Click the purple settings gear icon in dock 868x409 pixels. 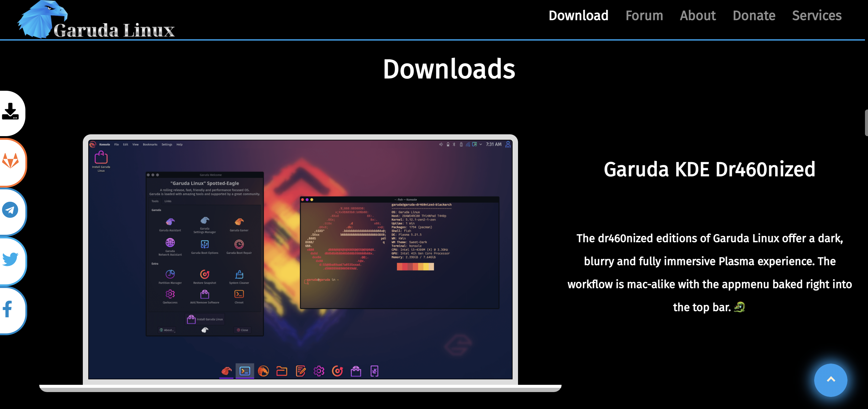click(319, 371)
